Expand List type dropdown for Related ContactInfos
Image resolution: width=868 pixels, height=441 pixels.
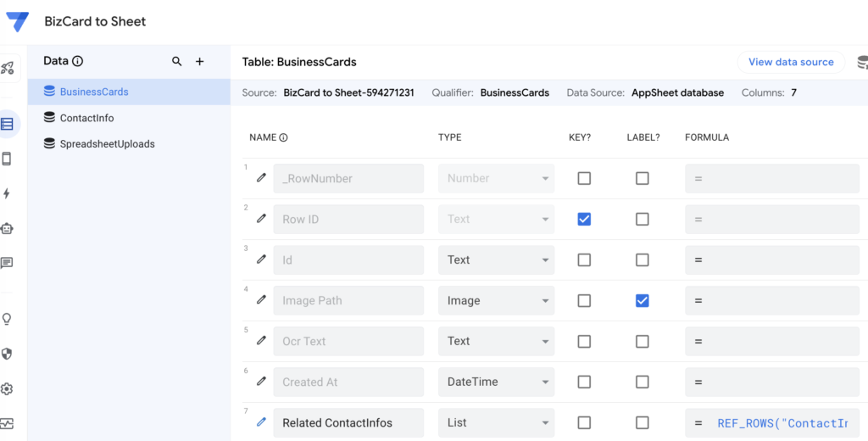496,422
